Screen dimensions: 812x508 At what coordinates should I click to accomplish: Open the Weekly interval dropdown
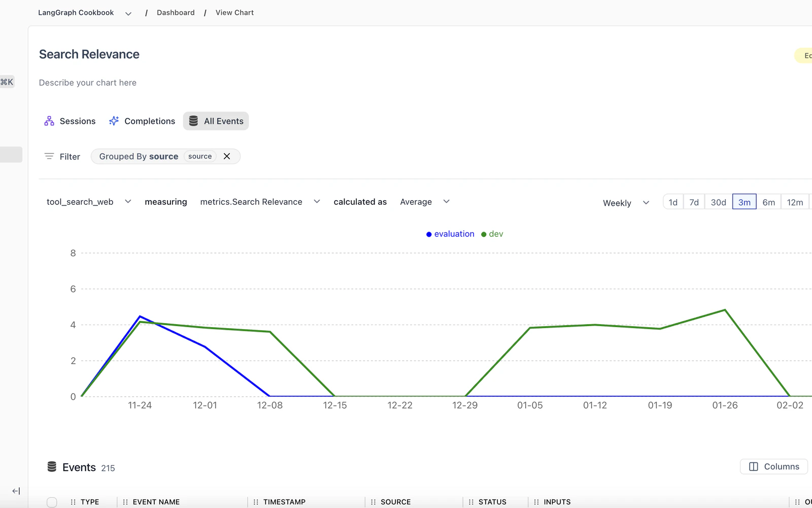tap(626, 203)
